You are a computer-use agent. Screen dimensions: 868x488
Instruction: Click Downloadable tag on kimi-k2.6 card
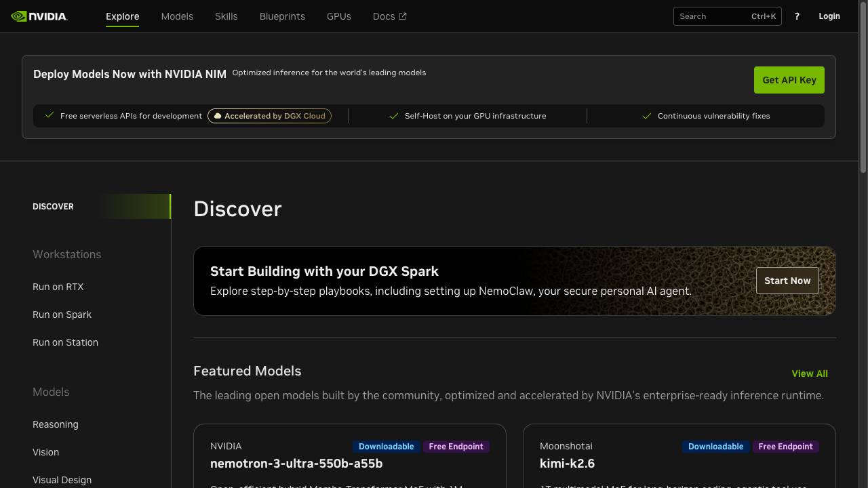coord(715,447)
